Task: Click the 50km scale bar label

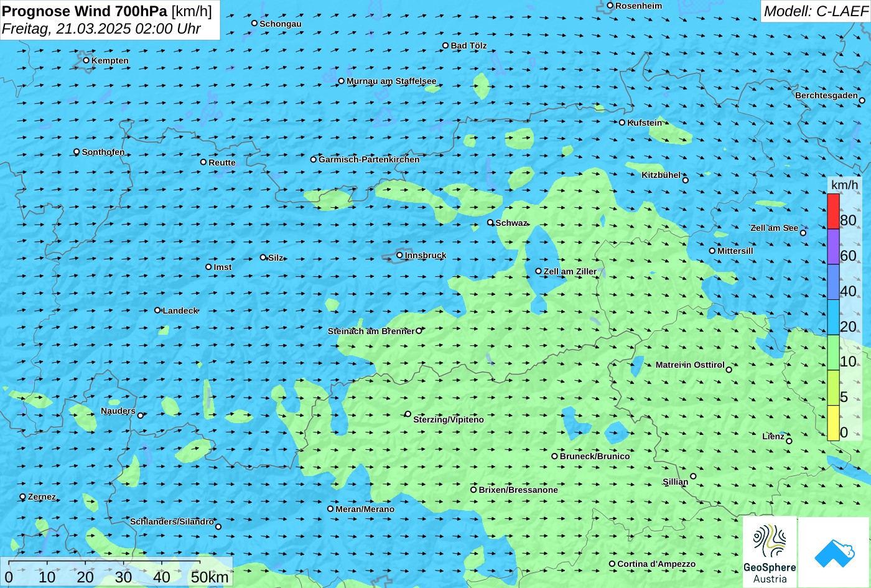Action: [210, 577]
